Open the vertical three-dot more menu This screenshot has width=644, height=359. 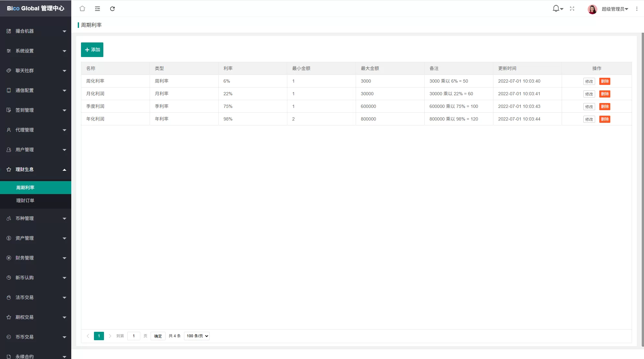pos(637,9)
